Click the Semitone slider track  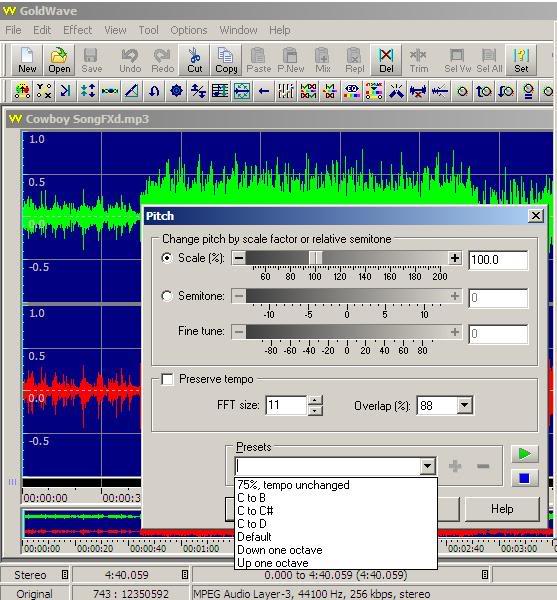point(347,296)
